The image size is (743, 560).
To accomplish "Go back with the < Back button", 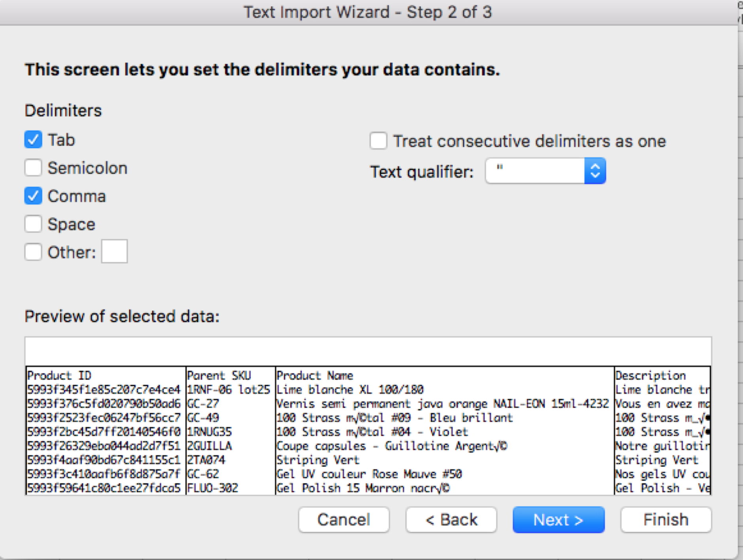I will [x=451, y=520].
